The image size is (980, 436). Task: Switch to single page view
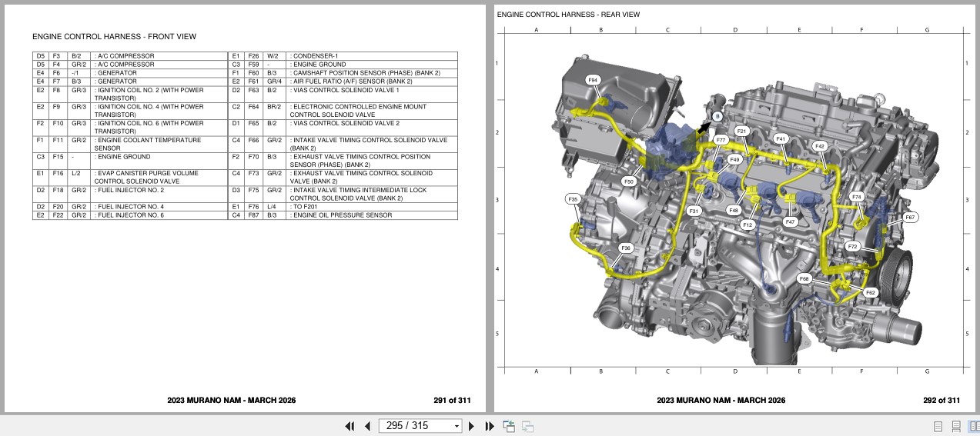[x=938, y=426]
